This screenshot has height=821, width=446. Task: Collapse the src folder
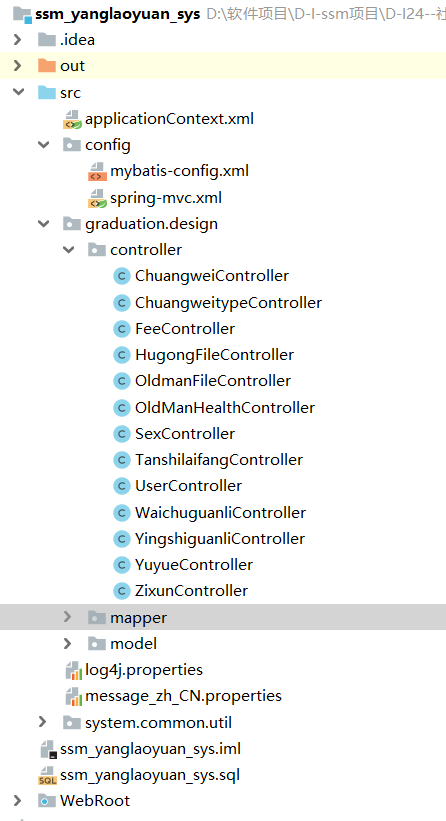click(x=18, y=92)
